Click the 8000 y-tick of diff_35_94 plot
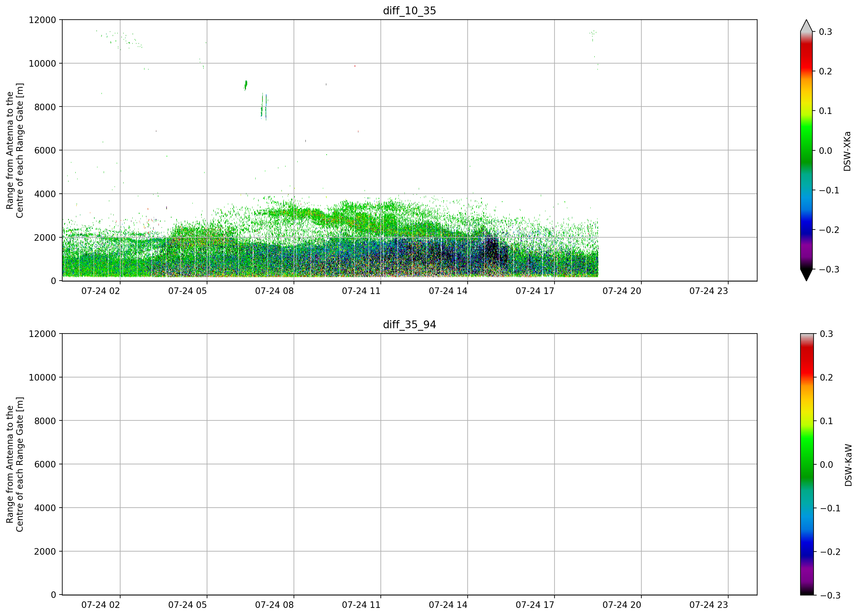This screenshot has width=859, height=616. (x=45, y=421)
